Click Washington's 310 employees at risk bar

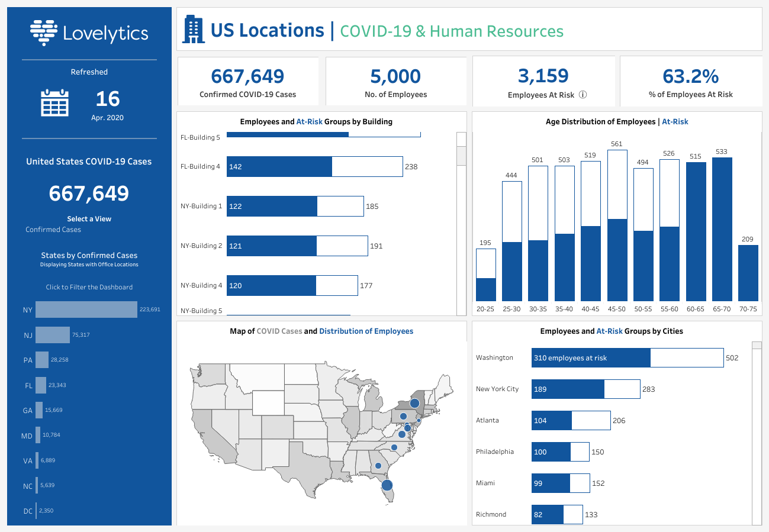[x=592, y=357]
